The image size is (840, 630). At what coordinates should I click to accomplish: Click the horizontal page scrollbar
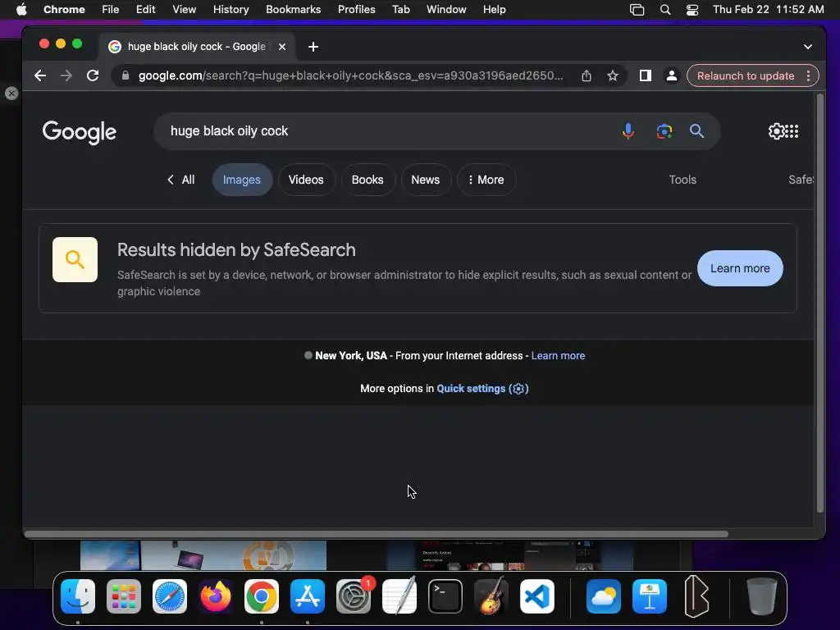click(x=376, y=533)
